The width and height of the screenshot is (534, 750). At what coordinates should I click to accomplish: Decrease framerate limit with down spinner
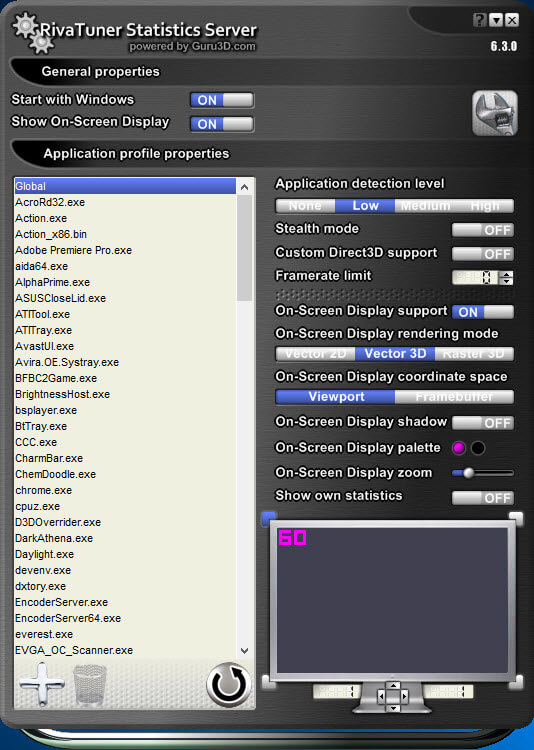tap(506, 281)
